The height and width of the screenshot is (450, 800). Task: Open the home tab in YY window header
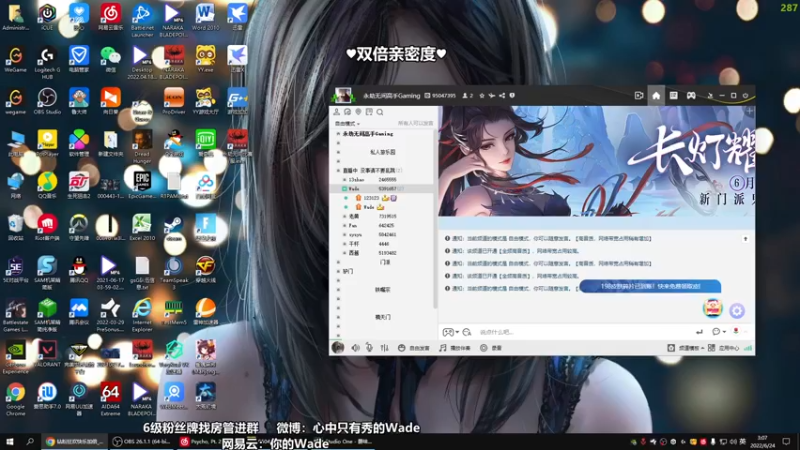pyautogui.click(x=656, y=95)
